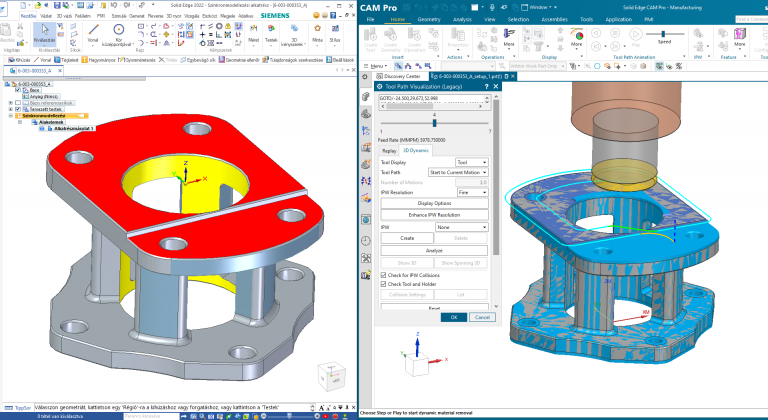Image resolution: width=768 pixels, height=420 pixels.
Task: Activate the Kiválasztás selection arrow tool
Action: tap(45, 33)
